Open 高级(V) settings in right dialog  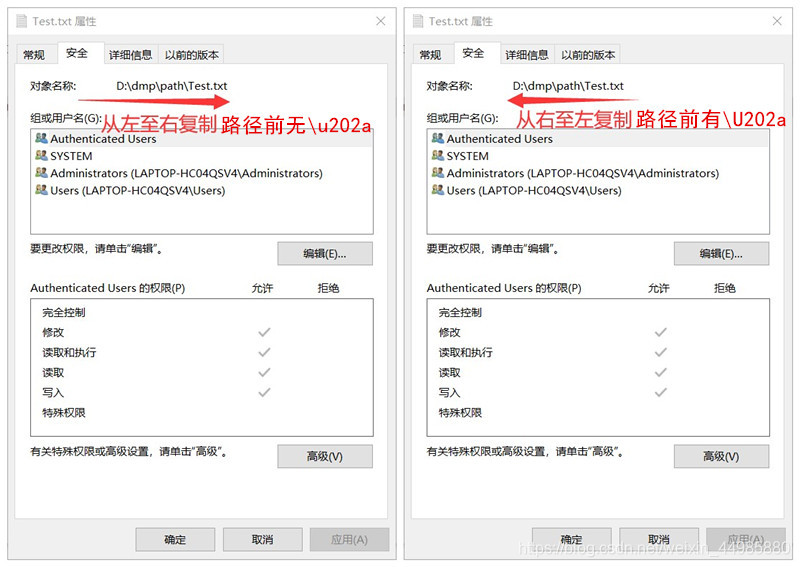721,456
